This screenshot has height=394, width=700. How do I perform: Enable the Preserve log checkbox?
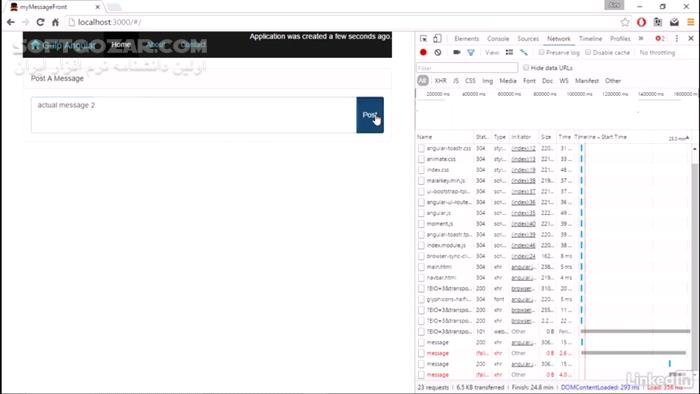541,53
